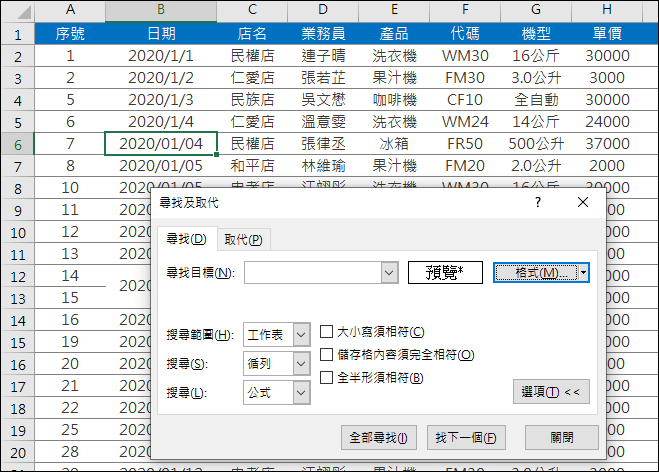This screenshot has width=659, height=472.
Task: Click into the 尋找目標 input field
Action: pyautogui.click(x=313, y=273)
